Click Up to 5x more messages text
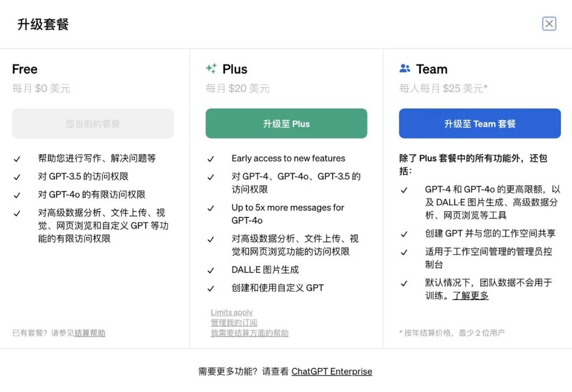 point(288,214)
